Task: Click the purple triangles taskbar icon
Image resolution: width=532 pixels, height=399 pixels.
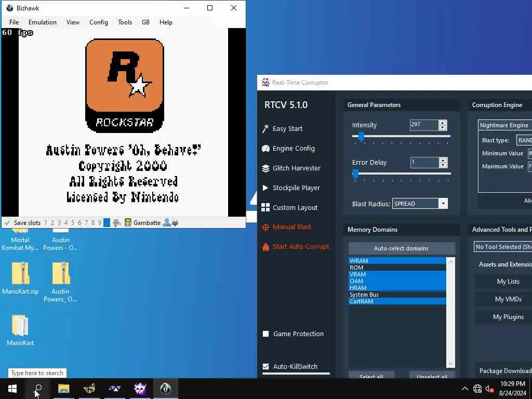Action: click(115, 389)
